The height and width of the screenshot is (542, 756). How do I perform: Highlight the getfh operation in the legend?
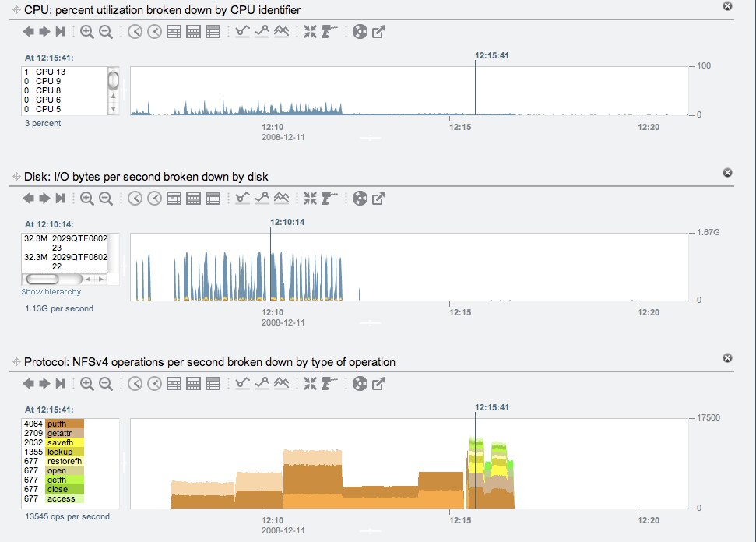click(x=65, y=480)
